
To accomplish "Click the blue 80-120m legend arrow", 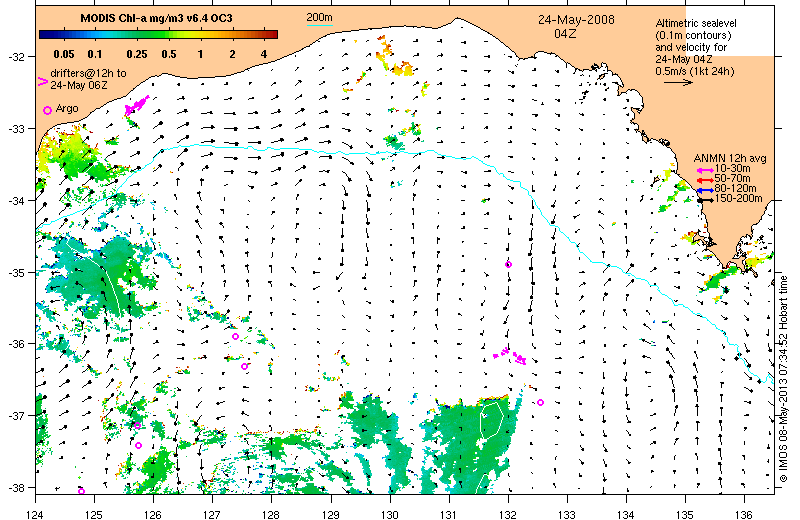I will coord(705,190).
